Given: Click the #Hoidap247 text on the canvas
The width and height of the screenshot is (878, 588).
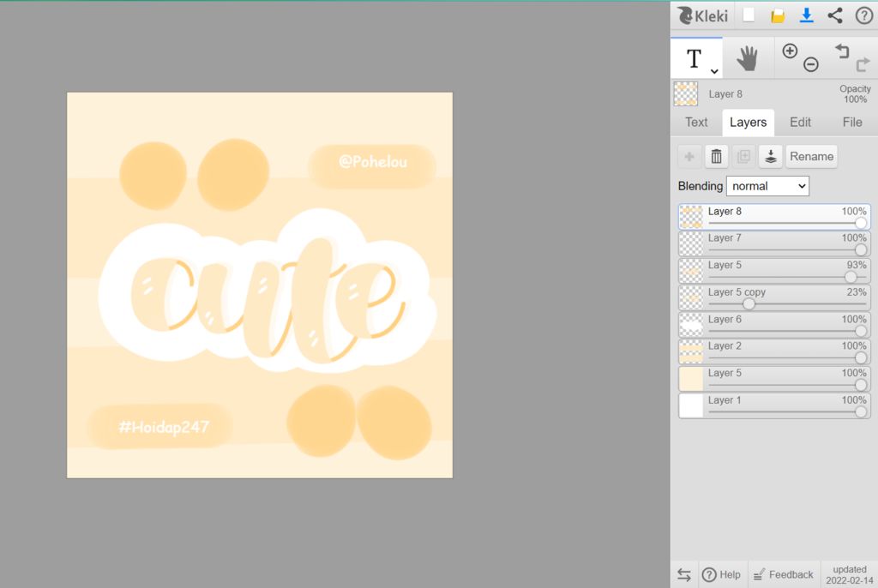Looking at the screenshot, I should tap(164, 427).
